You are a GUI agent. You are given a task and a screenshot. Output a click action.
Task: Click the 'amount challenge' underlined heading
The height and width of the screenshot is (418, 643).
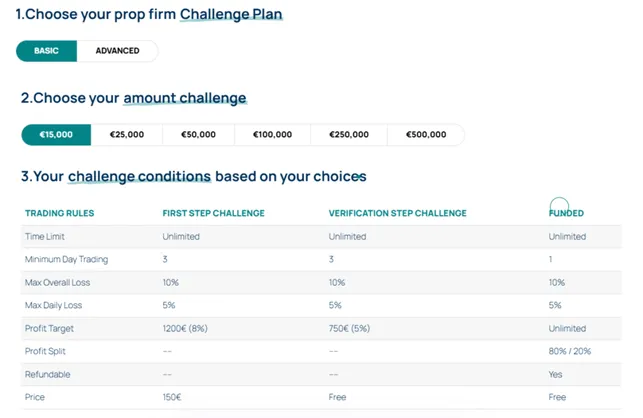(x=184, y=98)
